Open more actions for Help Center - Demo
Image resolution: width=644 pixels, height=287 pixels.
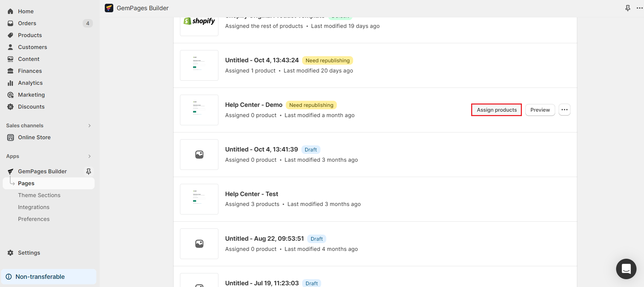564,110
